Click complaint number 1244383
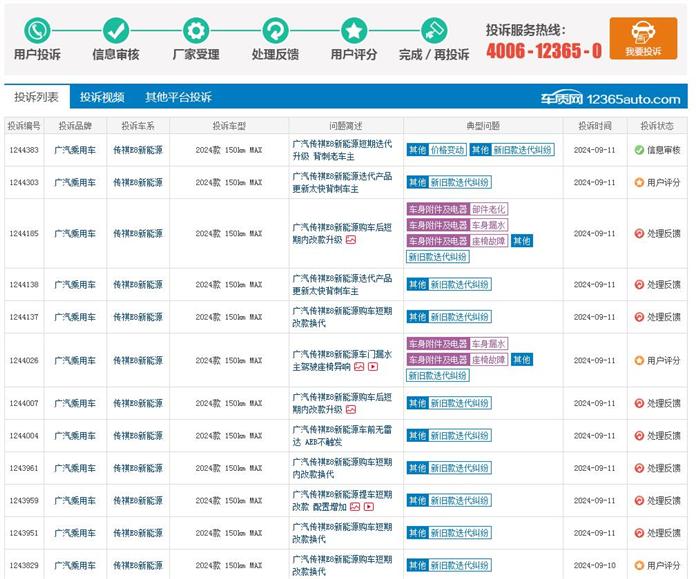The image size is (700, 579). click(x=24, y=150)
